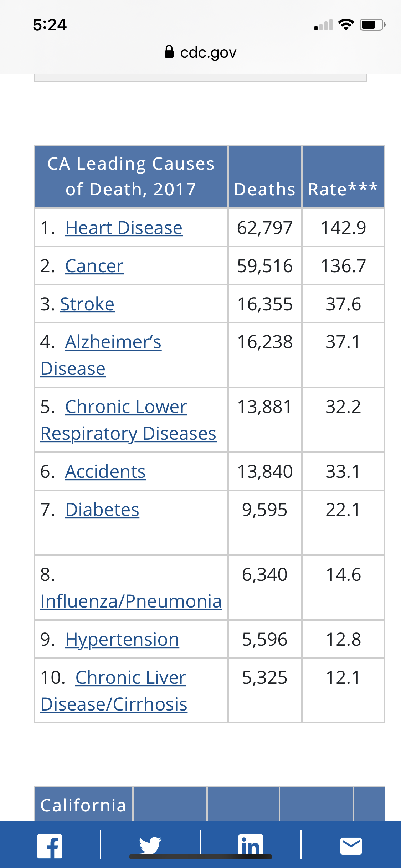The image size is (401, 868).
Task: Tap the Twitter share icon
Action: [150, 845]
